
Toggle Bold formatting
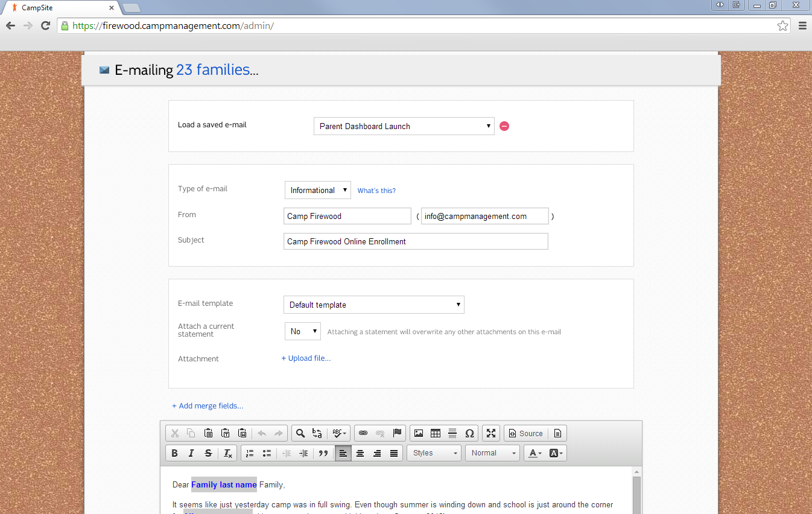[x=175, y=453]
